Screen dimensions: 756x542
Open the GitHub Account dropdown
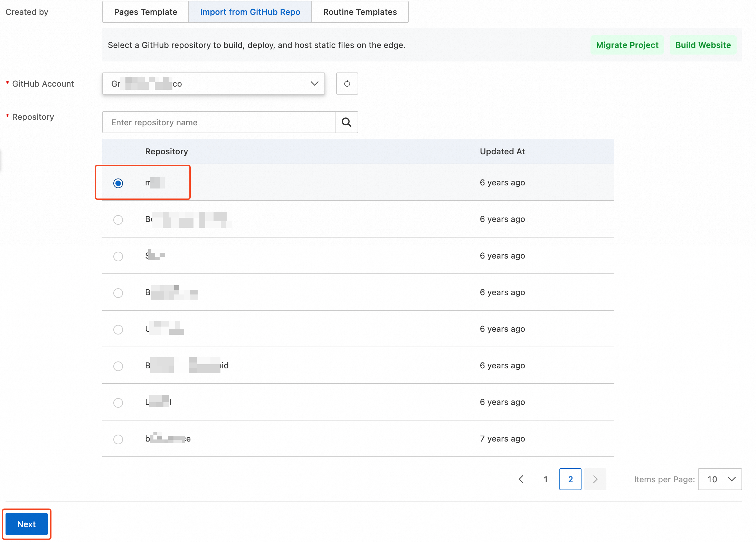(214, 84)
